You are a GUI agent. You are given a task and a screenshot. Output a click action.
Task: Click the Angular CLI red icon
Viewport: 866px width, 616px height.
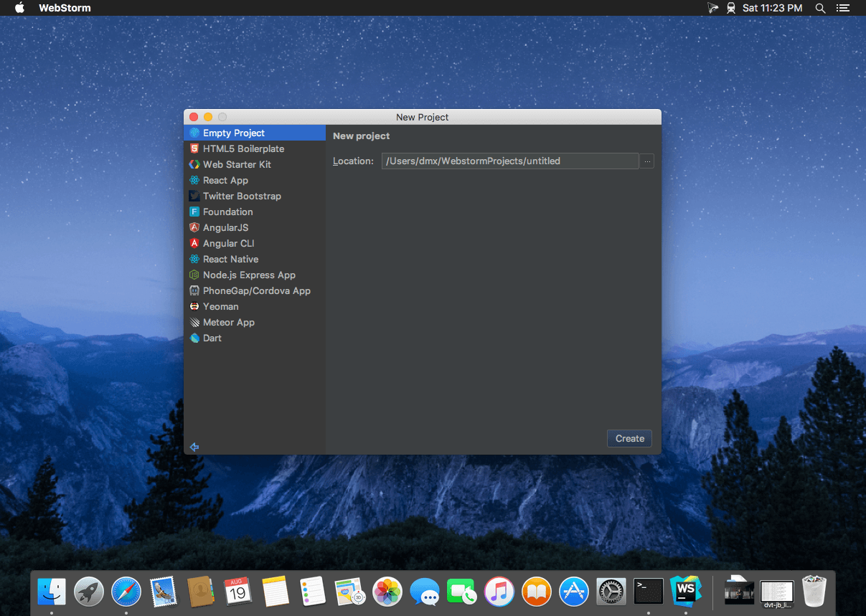point(194,243)
